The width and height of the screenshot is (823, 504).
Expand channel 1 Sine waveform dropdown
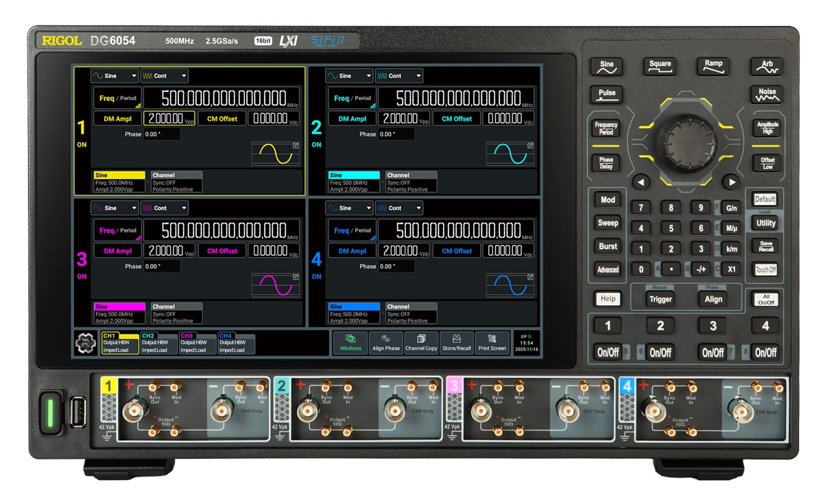[x=114, y=76]
